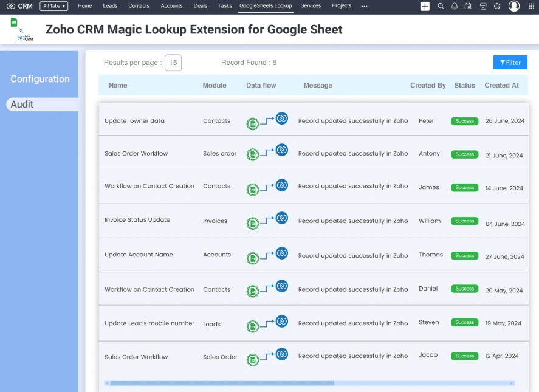Click the Google Sheets icon in first data flow
The width and height of the screenshot is (539, 392).
tap(252, 122)
